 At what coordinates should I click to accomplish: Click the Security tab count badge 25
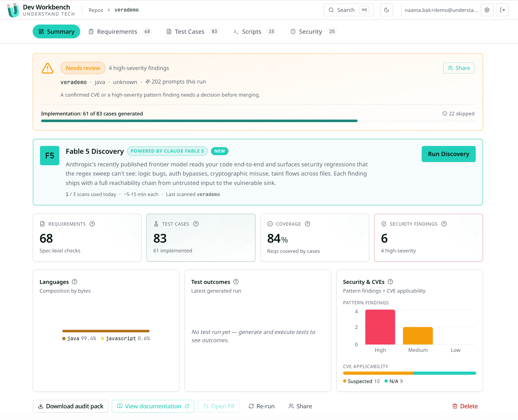[x=332, y=32]
